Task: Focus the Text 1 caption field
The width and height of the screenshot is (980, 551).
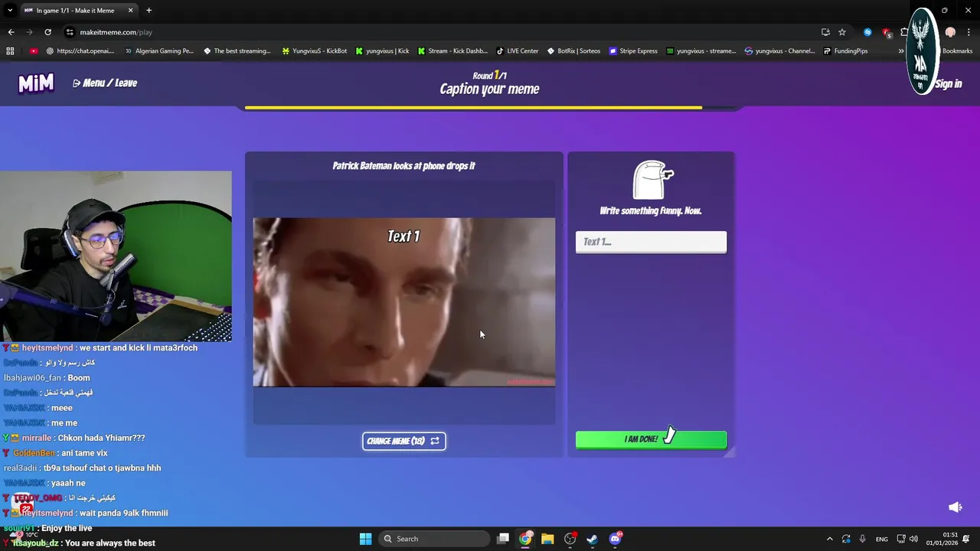Action: click(651, 242)
